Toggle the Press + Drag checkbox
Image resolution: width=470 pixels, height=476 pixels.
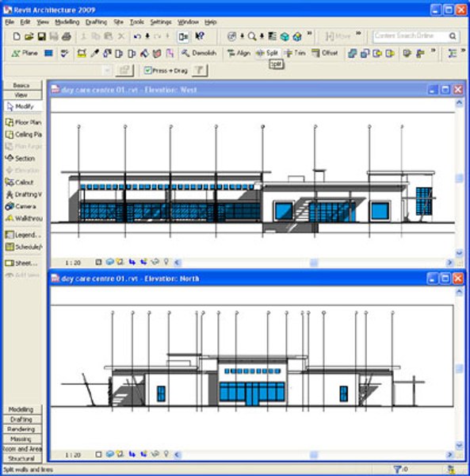coord(147,71)
